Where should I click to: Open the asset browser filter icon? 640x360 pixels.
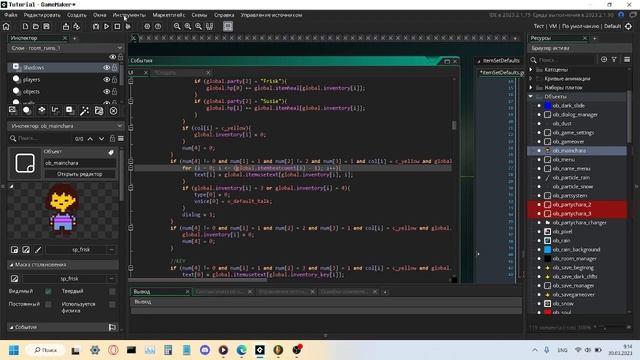pos(614,60)
